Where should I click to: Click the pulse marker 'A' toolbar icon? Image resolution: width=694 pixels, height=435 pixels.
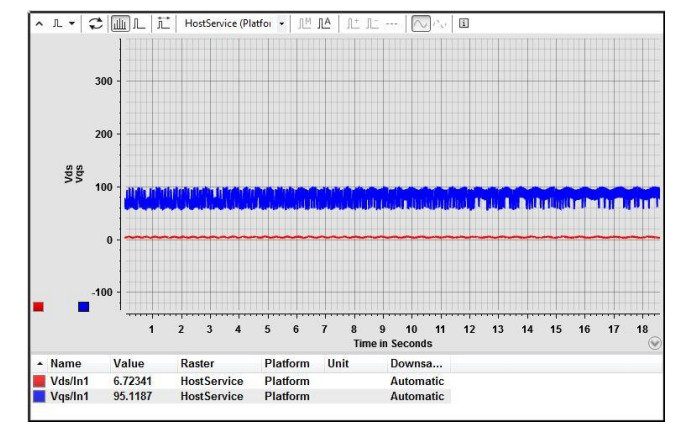point(324,23)
